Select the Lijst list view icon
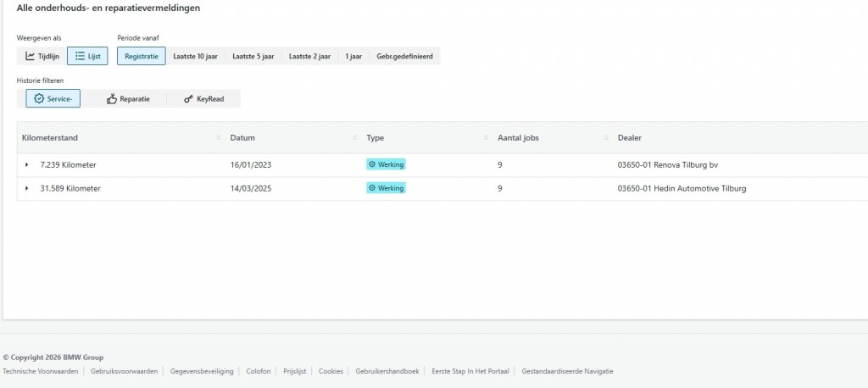Viewport: 868px width, 388px height. pyautogui.click(x=80, y=57)
